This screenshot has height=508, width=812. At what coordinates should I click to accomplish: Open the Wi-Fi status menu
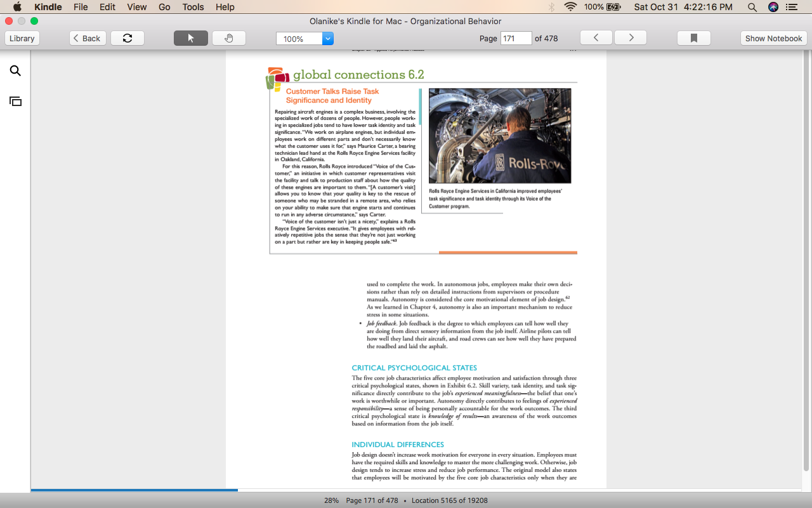[x=570, y=7]
